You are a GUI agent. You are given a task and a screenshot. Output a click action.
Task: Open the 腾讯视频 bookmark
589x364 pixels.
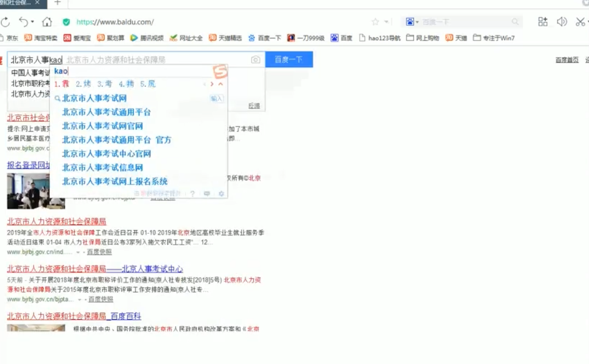click(147, 38)
